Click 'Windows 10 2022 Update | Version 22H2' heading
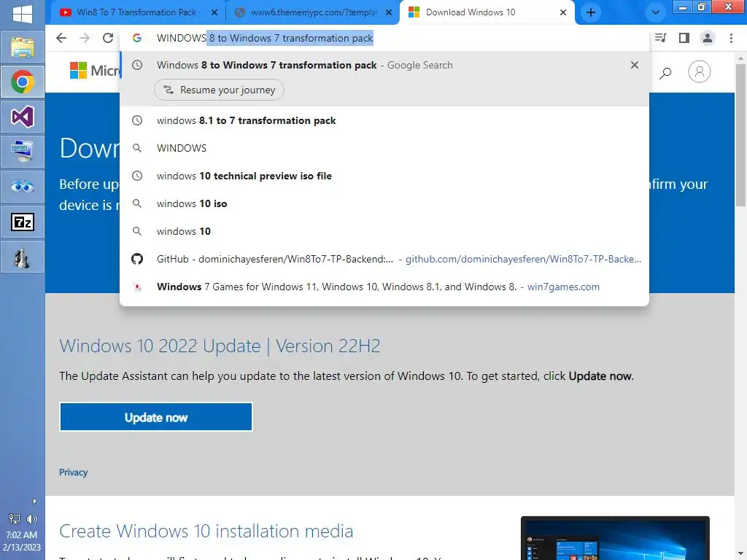This screenshot has width=747, height=560. pyautogui.click(x=220, y=346)
